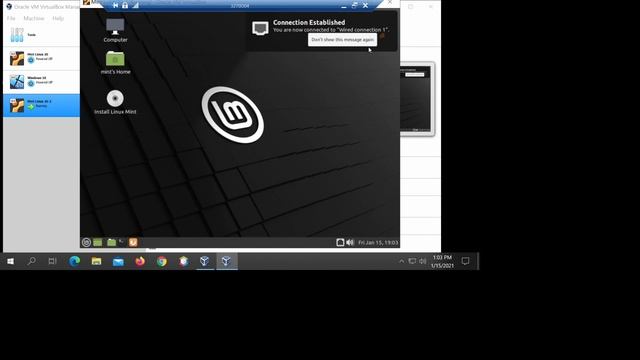Screen dimensions: 640x360
Task: Click the VM preview thumbnail in VirtualBox Manager
Action: pyautogui.click(x=417, y=99)
